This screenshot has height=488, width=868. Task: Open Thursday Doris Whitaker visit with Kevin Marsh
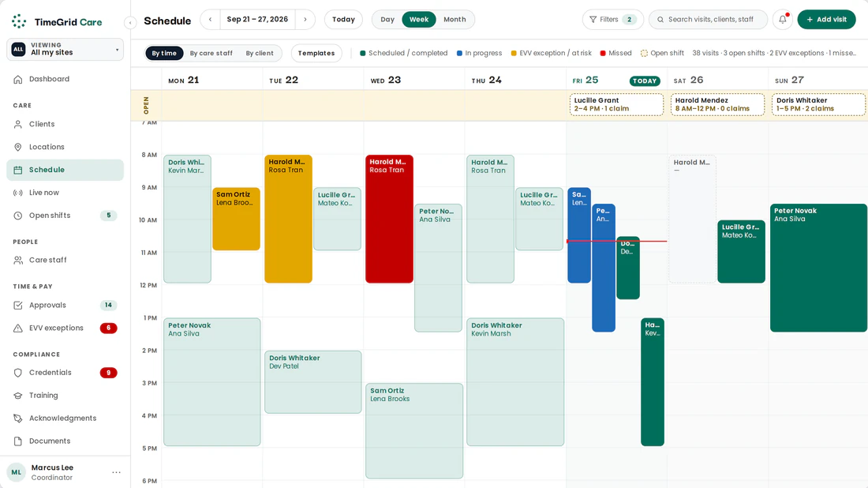(x=515, y=381)
